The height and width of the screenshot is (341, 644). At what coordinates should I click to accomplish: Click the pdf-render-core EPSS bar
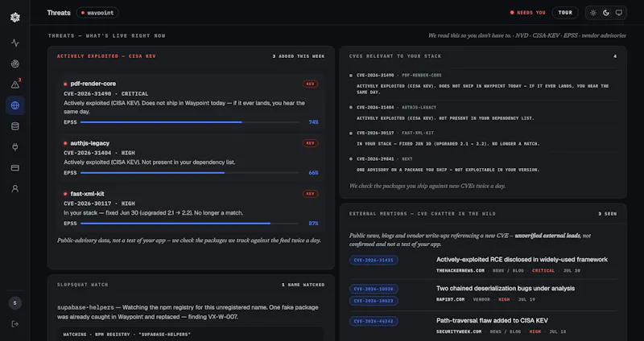[189, 122]
